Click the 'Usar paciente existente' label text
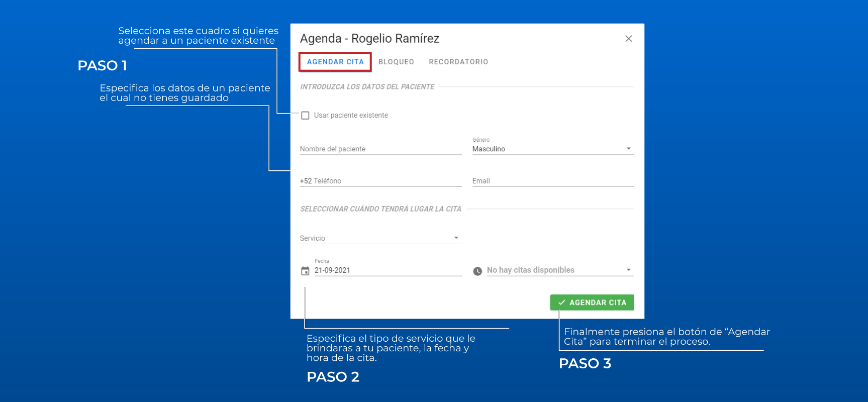Viewport: 868px width, 402px height. click(351, 116)
